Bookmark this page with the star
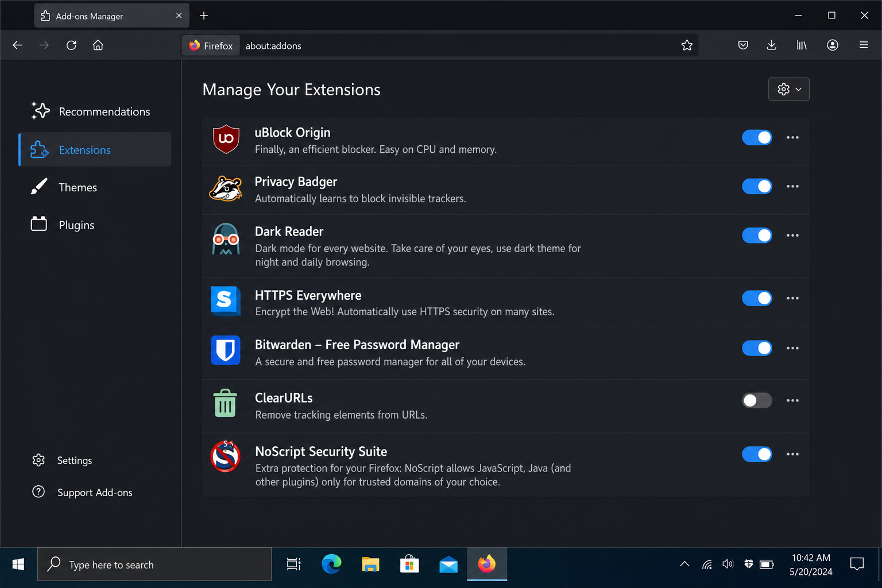 coord(687,45)
